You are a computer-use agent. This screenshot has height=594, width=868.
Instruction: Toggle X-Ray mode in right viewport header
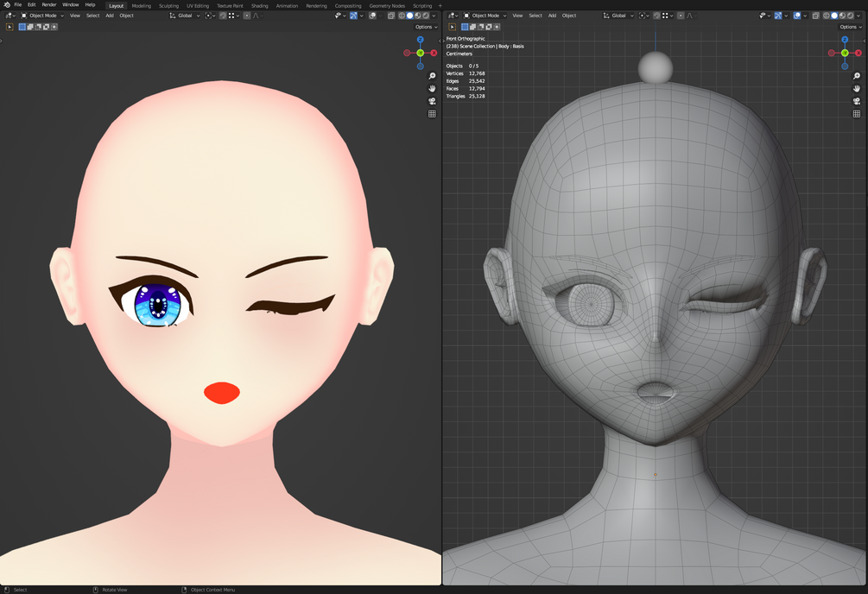[815, 15]
